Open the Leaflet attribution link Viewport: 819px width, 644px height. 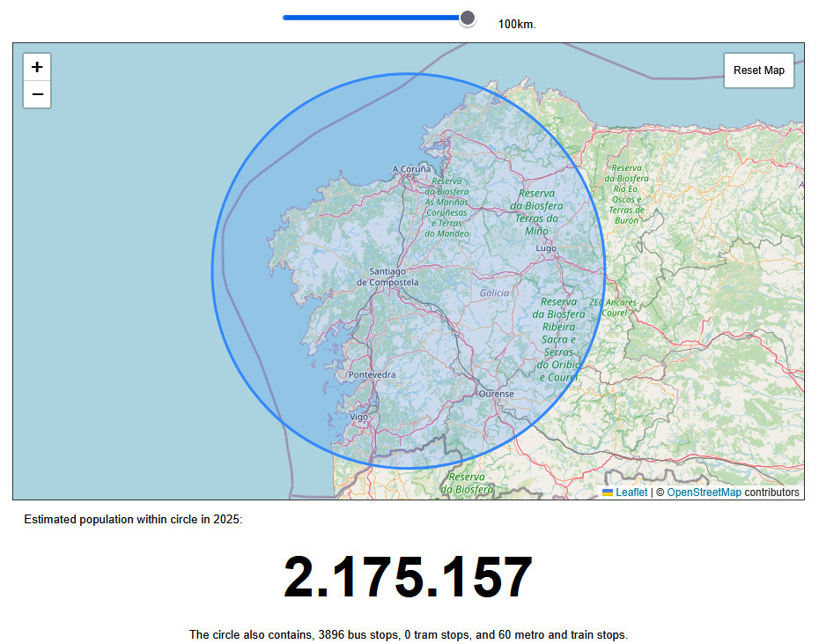pyautogui.click(x=631, y=492)
